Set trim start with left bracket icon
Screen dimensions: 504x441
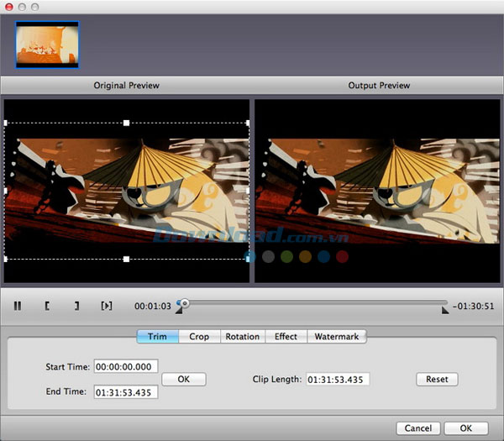[x=47, y=306]
